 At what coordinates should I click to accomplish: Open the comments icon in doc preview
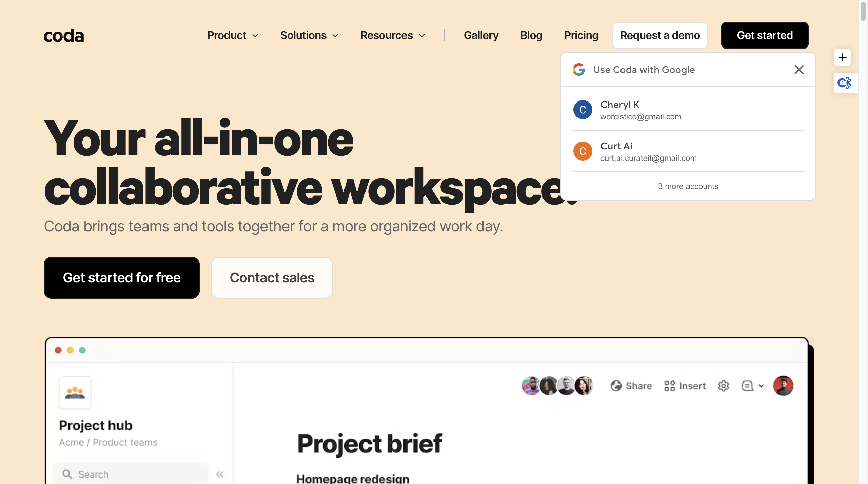click(x=747, y=386)
